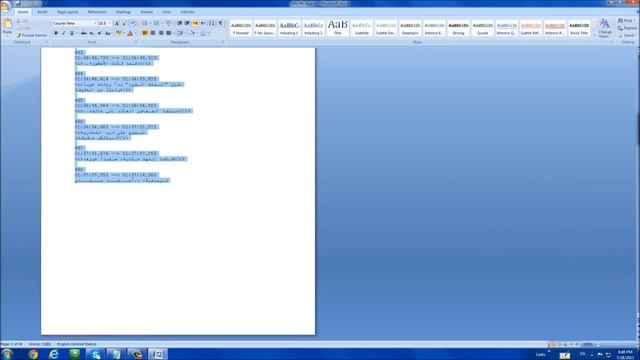The image size is (640, 360).
Task: Align text left
Action: (145, 33)
